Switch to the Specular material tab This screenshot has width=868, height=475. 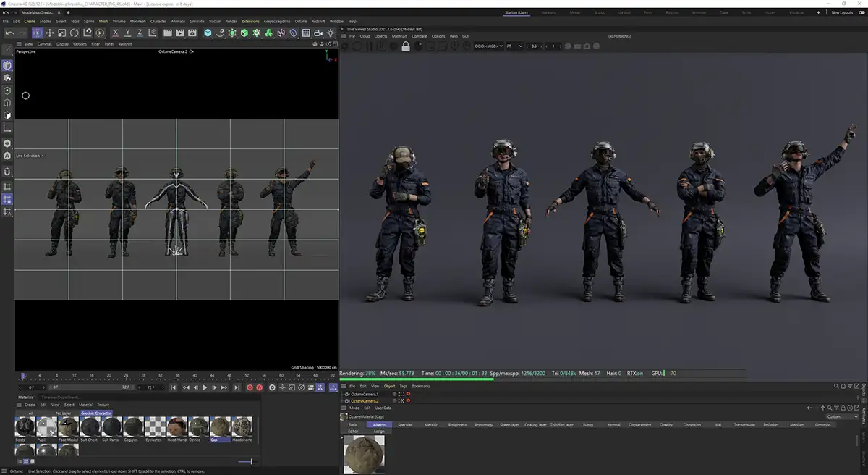point(405,425)
